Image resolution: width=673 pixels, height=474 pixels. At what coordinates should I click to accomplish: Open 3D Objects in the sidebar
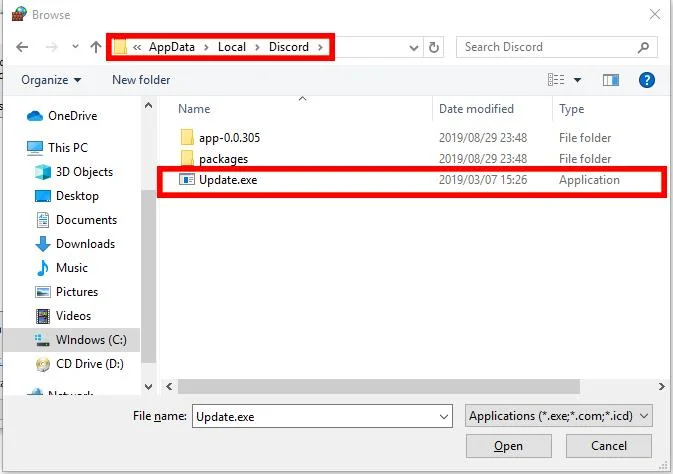click(84, 172)
